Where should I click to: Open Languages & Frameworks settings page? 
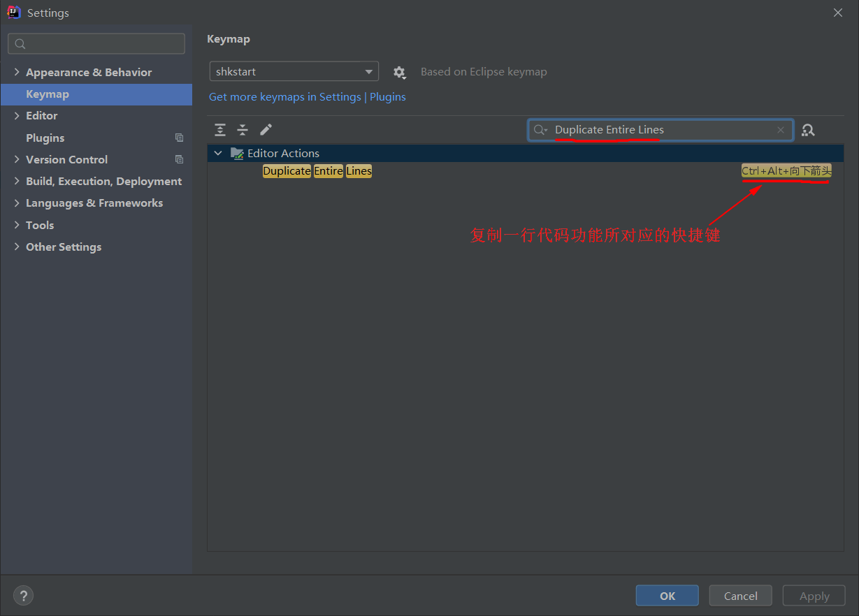pyautogui.click(x=94, y=203)
